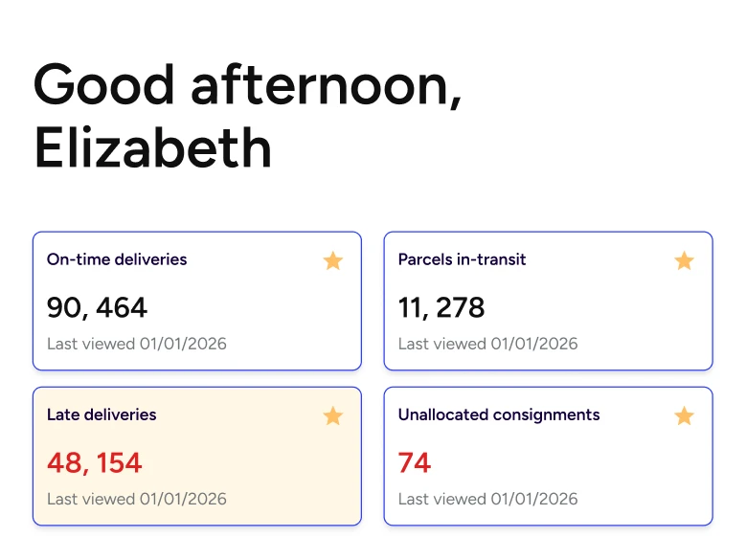746x560 pixels.
Task: Click the red 74 consignments value
Action: (x=415, y=463)
